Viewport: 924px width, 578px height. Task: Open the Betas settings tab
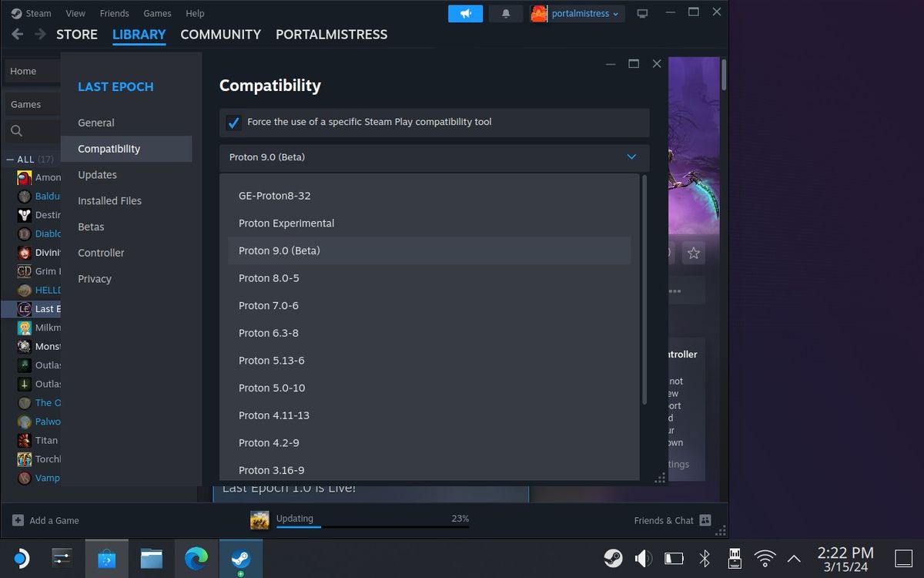[126, 227]
